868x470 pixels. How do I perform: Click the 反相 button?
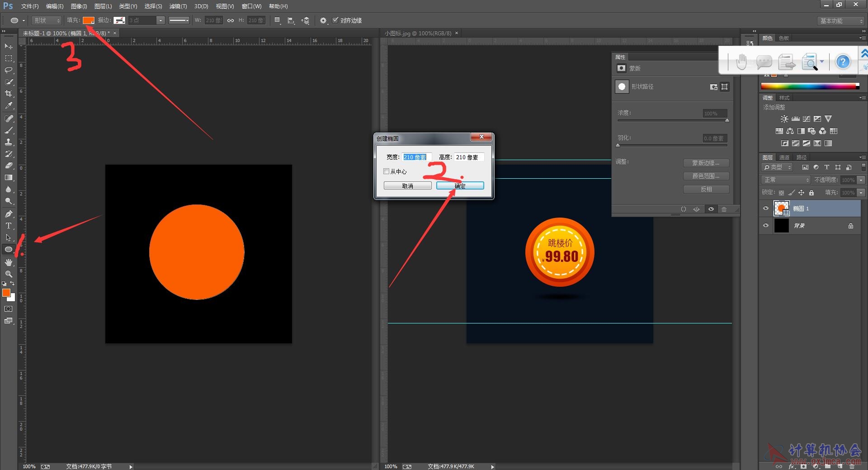(x=706, y=189)
